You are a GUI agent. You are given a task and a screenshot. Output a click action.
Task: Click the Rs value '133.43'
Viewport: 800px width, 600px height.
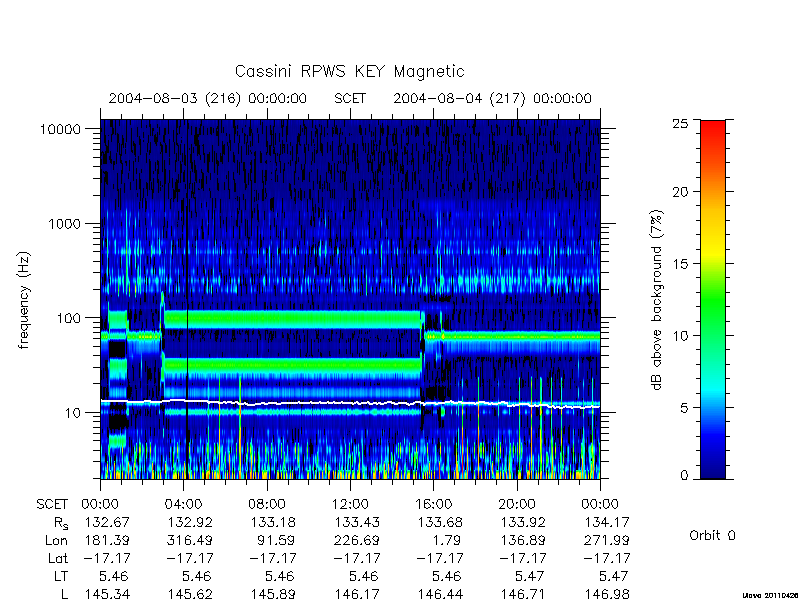(x=357, y=523)
